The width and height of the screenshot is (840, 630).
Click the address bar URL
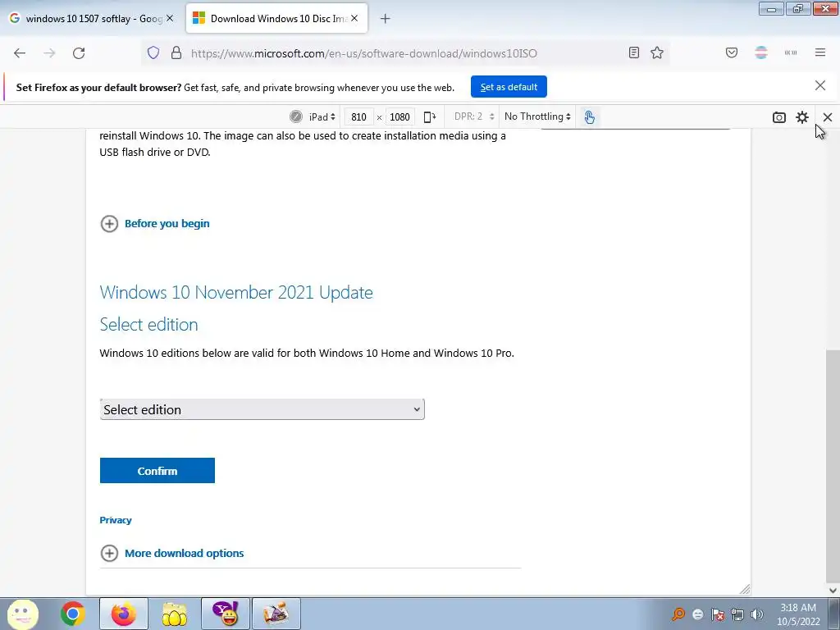(x=363, y=53)
